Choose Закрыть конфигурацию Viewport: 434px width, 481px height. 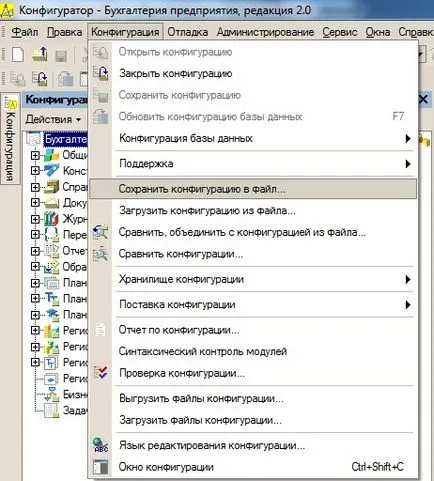coord(253,73)
